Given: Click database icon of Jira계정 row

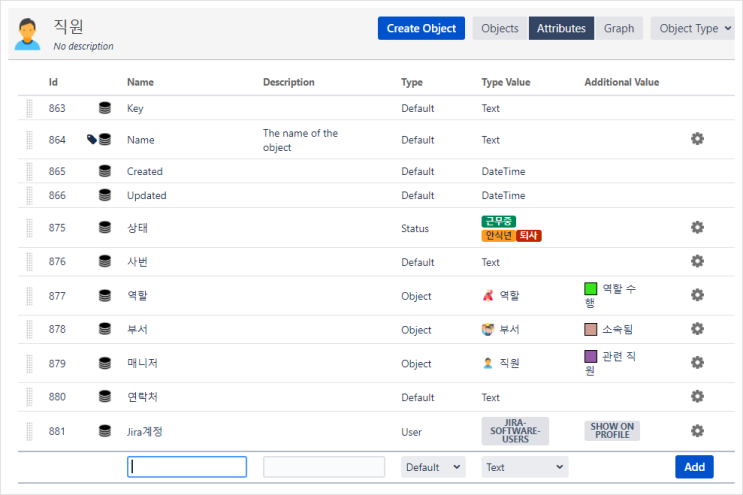Looking at the screenshot, I should click(105, 431).
